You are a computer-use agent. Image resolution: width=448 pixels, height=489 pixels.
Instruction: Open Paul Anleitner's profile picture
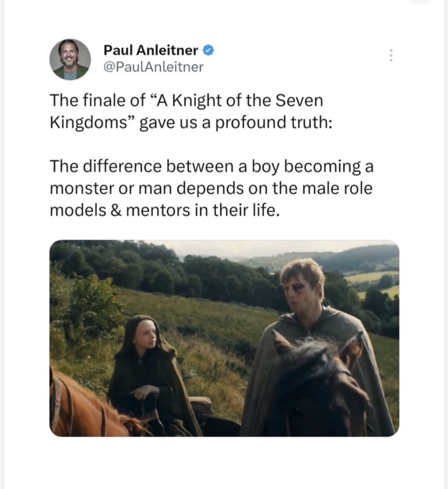pos(70,59)
